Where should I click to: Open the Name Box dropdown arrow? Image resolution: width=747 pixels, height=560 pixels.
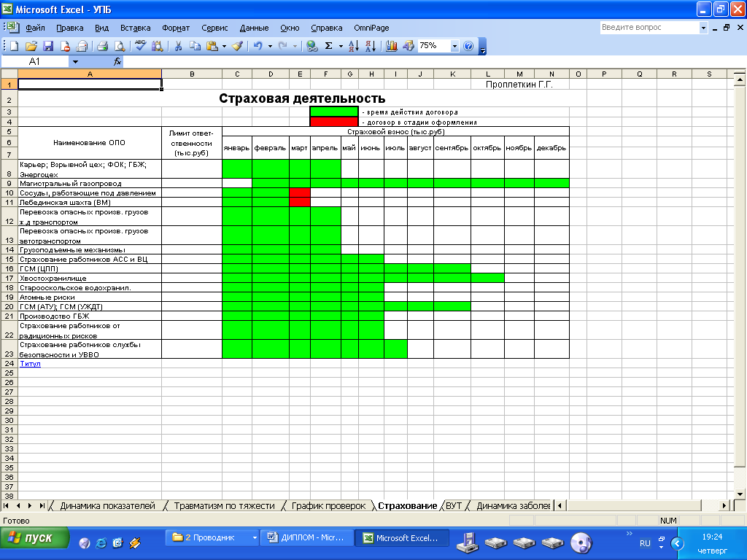(x=75, y=61)
